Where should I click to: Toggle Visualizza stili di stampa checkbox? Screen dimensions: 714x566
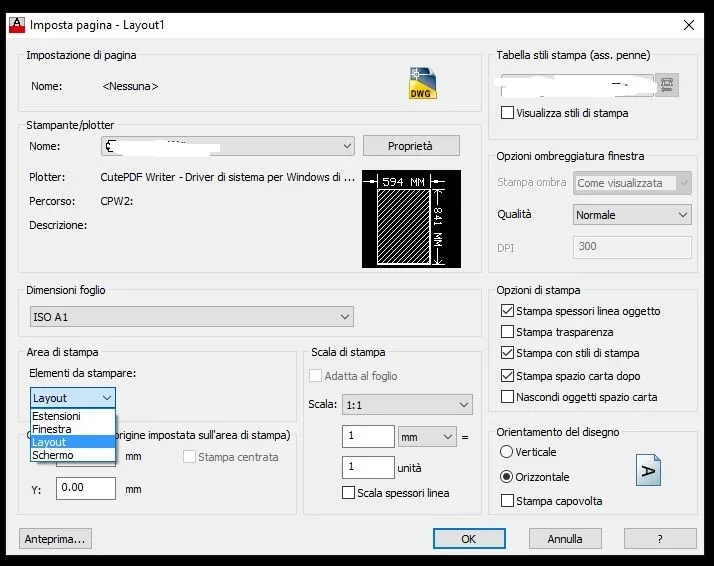(x=507, y=112)
